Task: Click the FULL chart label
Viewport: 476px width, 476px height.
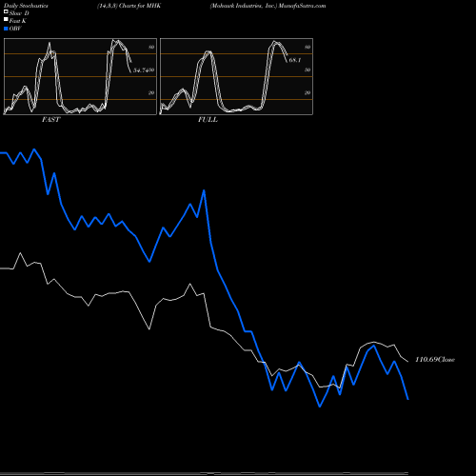Action: tap(208, 120)
